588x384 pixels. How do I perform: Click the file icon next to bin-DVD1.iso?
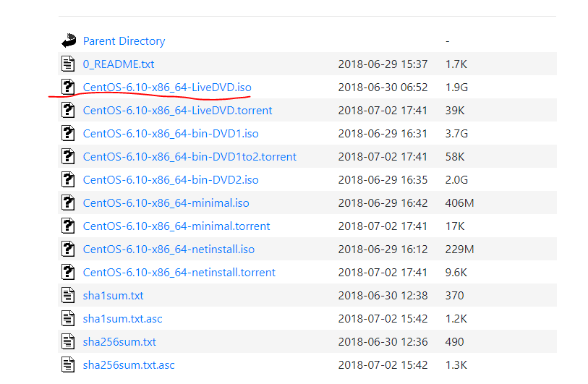68,134
